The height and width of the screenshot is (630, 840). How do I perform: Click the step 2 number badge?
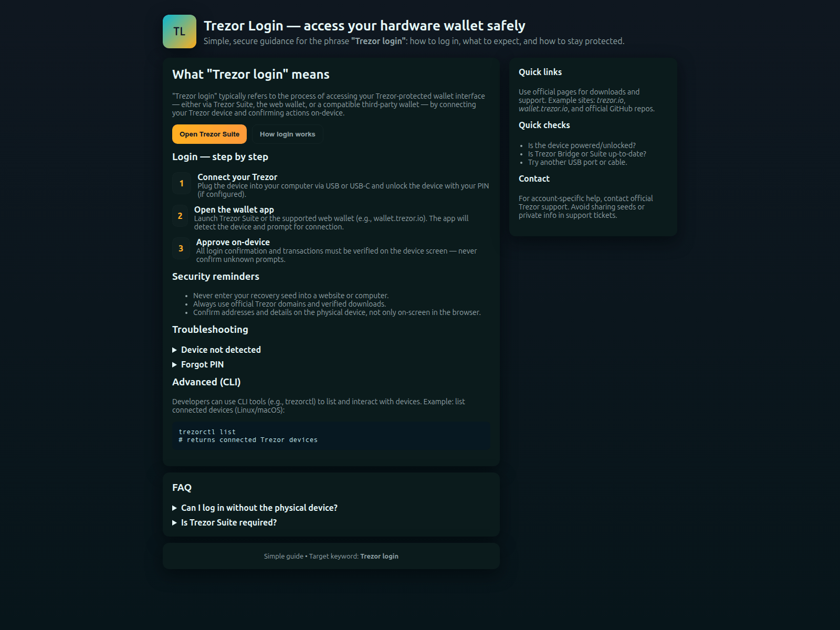click(x=180, y=216)
